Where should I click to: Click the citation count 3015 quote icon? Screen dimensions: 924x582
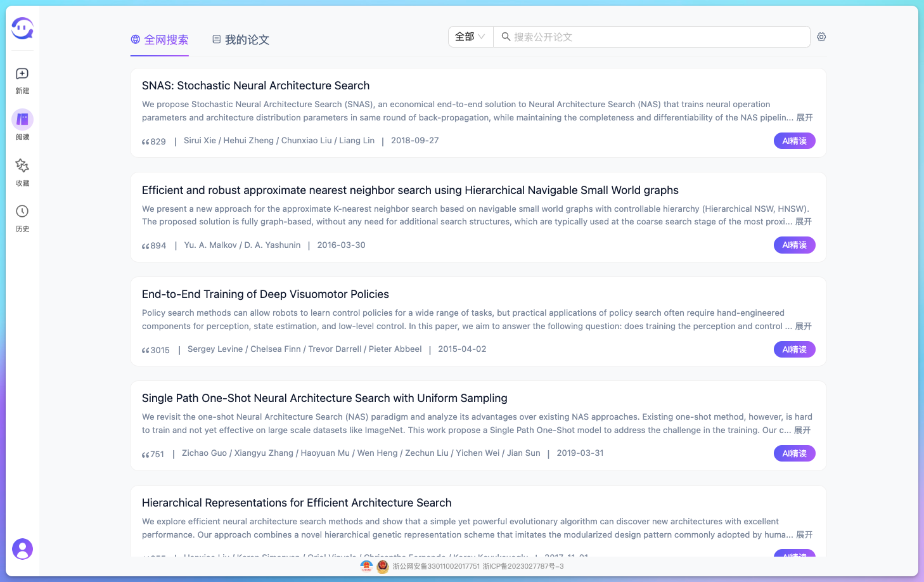(146, 351)
